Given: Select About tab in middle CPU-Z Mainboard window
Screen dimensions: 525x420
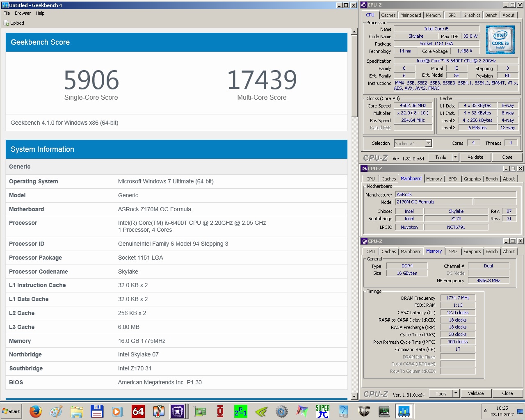Looking at the screenshot, I should click(x=509, y=179).
